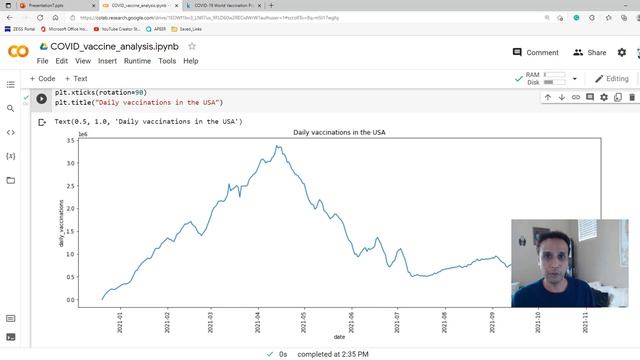Click the Daily vaccinations chart title
The width and height of the screenshot is (640, 360).
pyautogui.click(x=339, y=132)
